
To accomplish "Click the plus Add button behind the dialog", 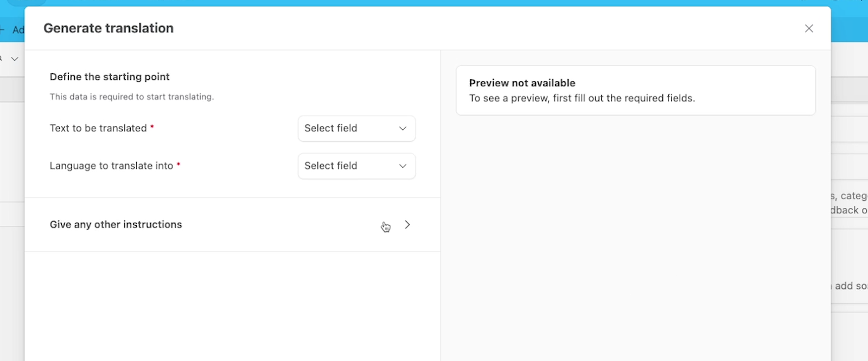I will pyautogui.click(x=13, y=30).
